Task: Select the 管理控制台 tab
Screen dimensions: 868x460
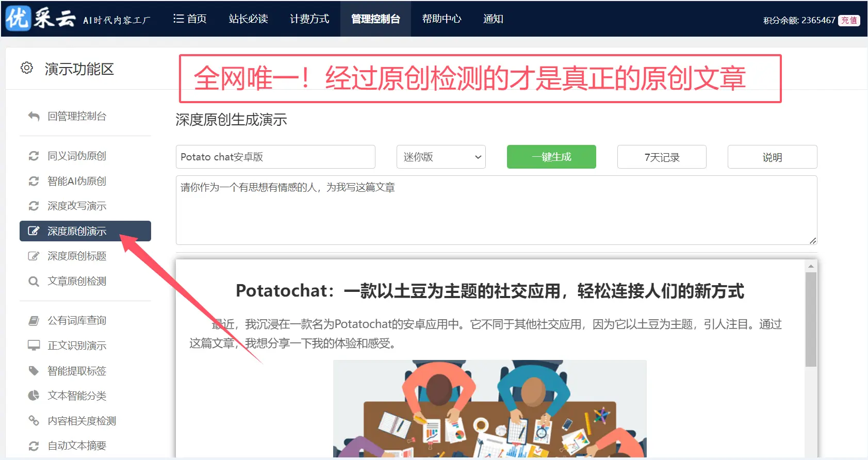Action: coord(375,19)
